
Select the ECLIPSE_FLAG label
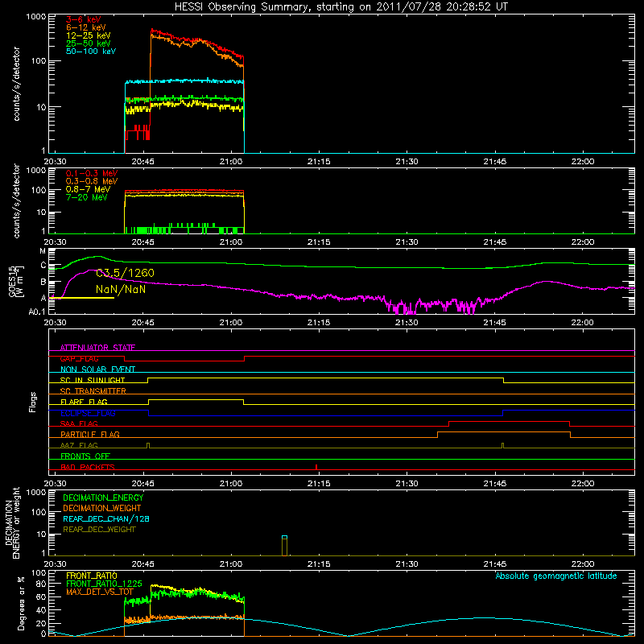pos(88,413)
